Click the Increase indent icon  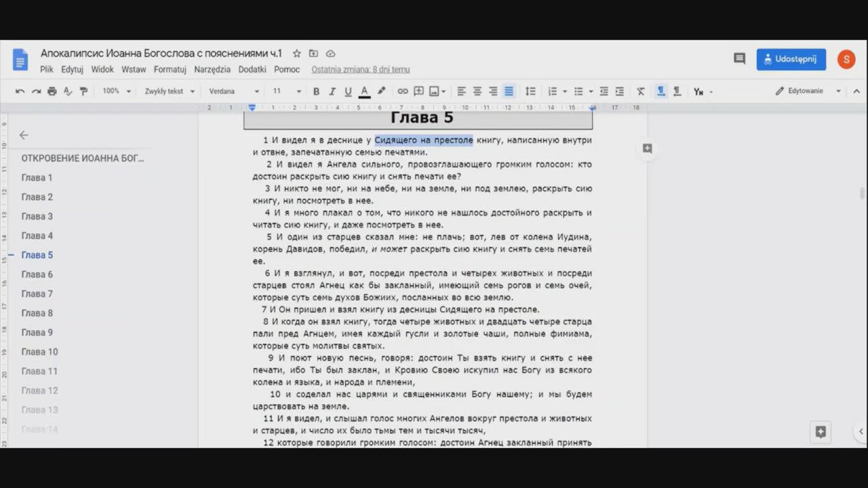[x=619, y=91]
